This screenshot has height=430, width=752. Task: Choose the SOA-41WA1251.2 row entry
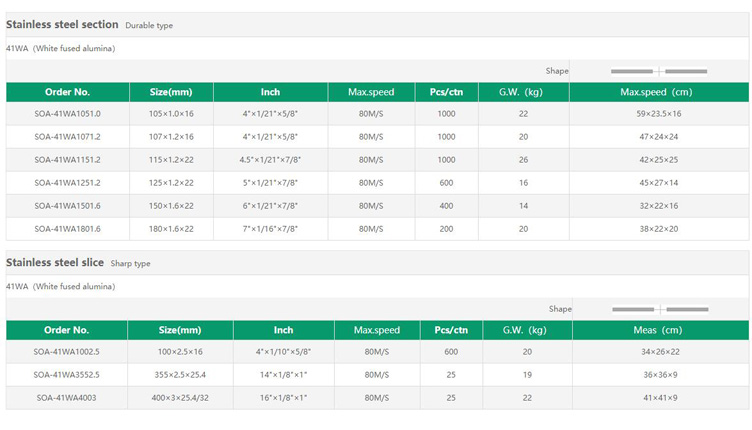[x=67, y=183]
